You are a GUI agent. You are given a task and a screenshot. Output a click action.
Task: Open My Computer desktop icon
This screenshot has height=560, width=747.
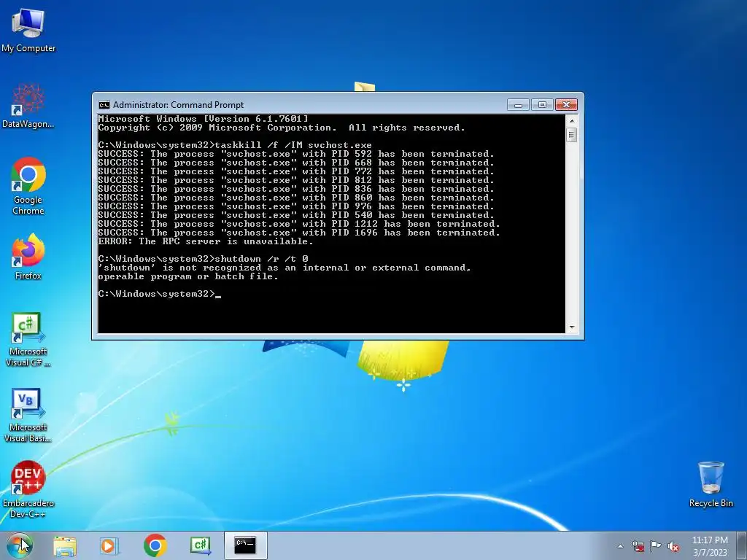28,31
